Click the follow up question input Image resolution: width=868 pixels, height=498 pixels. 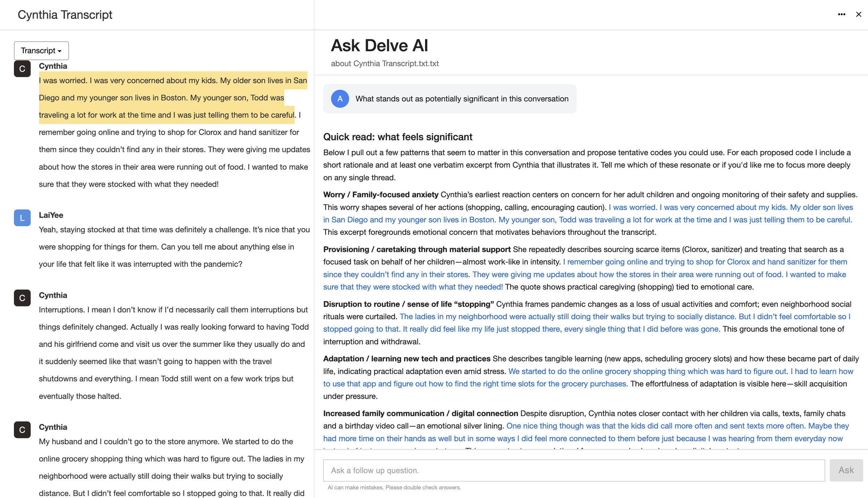[574, 470]
